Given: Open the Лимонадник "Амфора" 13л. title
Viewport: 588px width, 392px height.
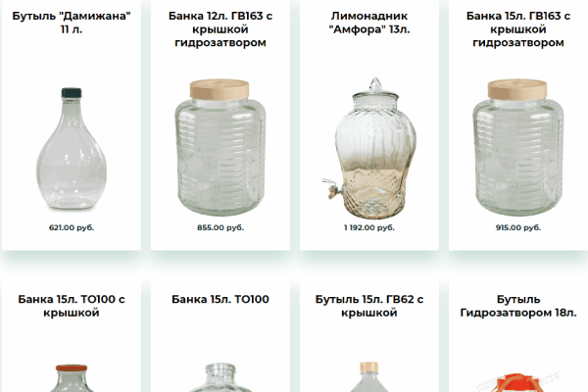Looking at the screenshot, I should coord(369,23).
